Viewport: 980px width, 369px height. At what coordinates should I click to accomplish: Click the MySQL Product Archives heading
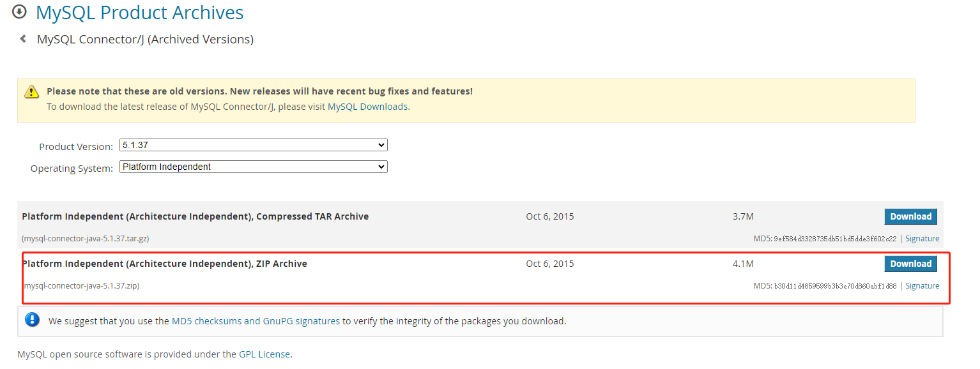coord(140,12)
